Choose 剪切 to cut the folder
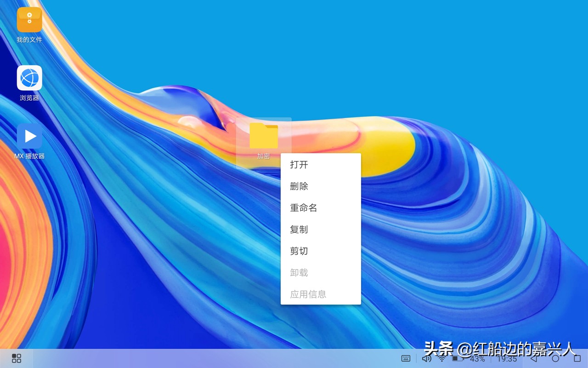588x368 pixels. [x=299, y=251]
